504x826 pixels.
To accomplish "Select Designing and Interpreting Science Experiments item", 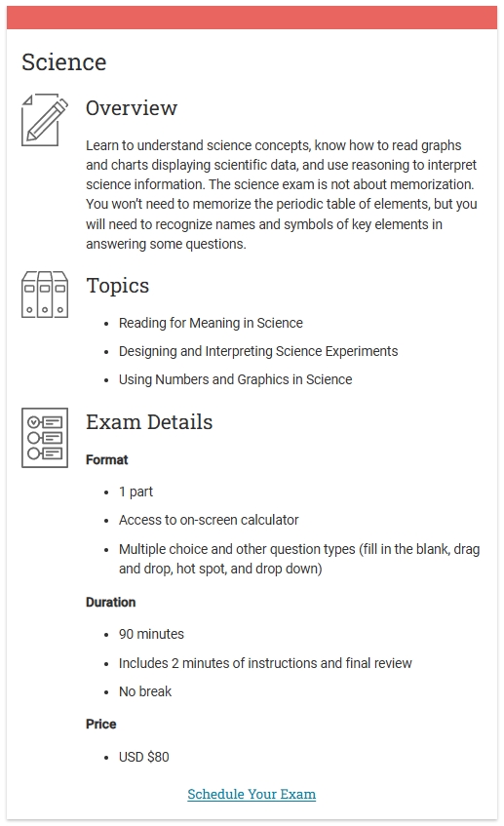I will (258, 351).
